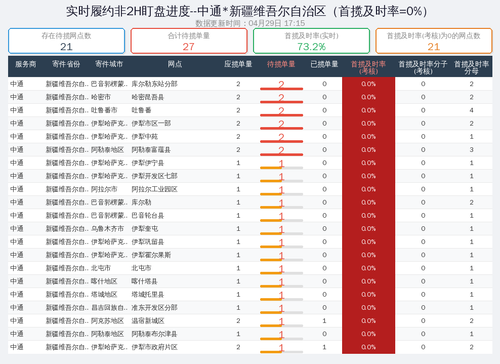Click 首揽及时率分母 value 4 in 吐鲁番 row
The height and width of the screenshot is (364, 500).
point(471,110)
